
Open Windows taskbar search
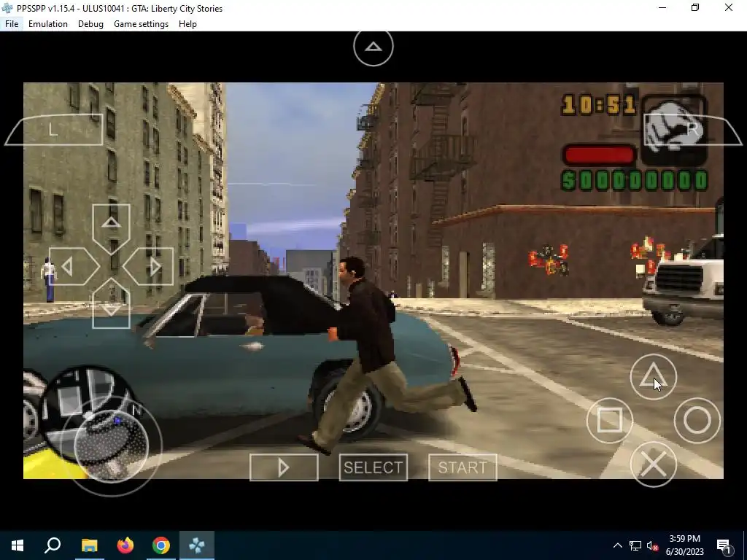tap(53, 545)
